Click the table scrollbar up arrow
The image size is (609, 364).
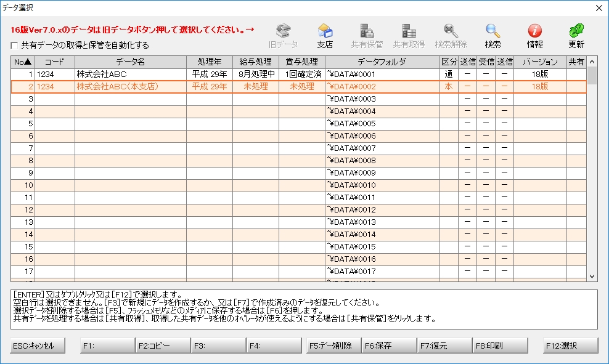pyautogui.click(x=592, y=62)
